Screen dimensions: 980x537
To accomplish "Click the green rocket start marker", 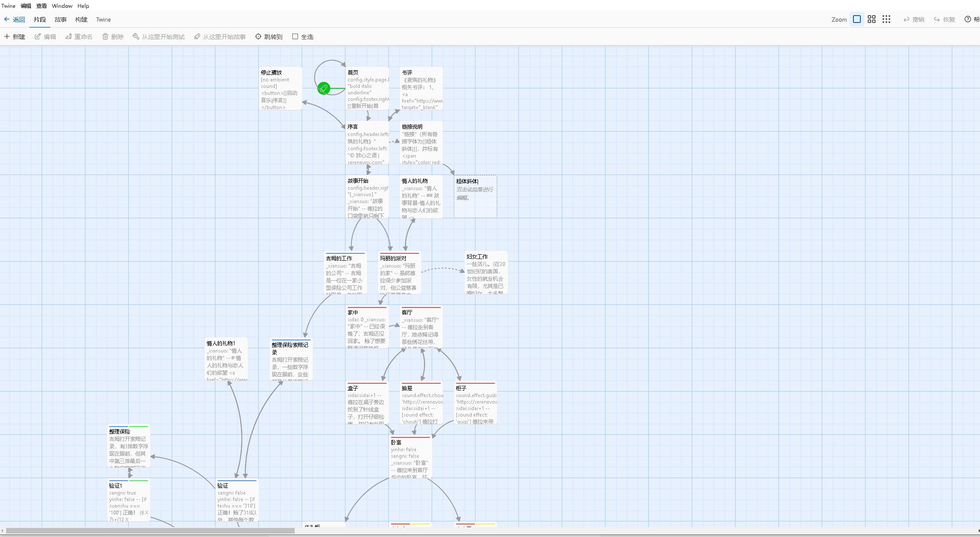I will pos(323,88).
